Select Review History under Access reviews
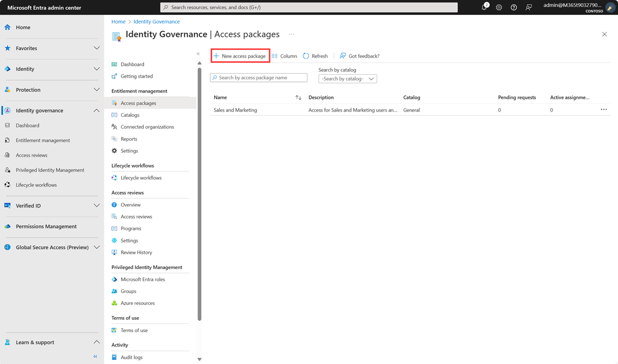 [x=136, y=252]
